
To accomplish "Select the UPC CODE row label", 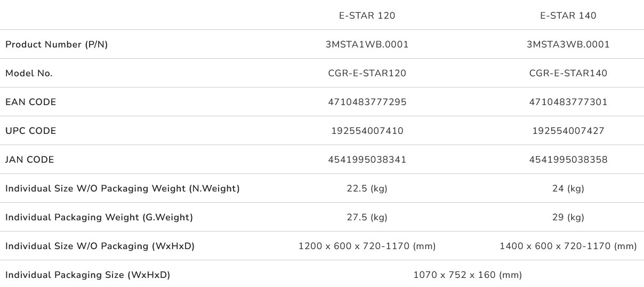I will pyautogui.click(x=30, y=131).
